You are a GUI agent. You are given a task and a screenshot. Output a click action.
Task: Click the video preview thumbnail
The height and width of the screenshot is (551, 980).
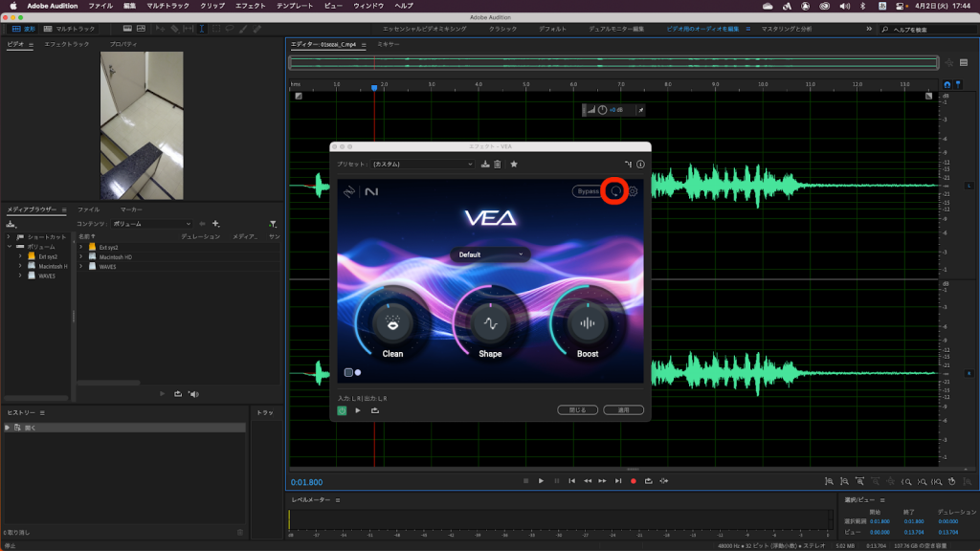click(142, 125)
